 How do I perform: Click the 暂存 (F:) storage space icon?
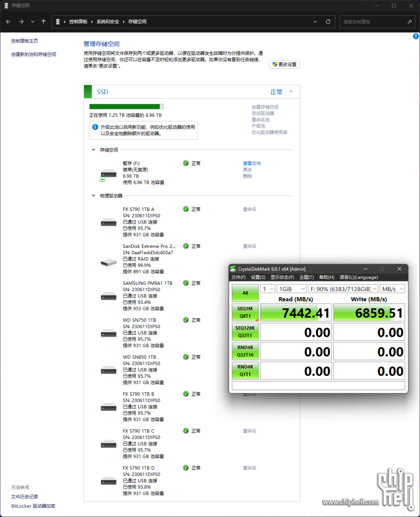(x=108, y=174)
